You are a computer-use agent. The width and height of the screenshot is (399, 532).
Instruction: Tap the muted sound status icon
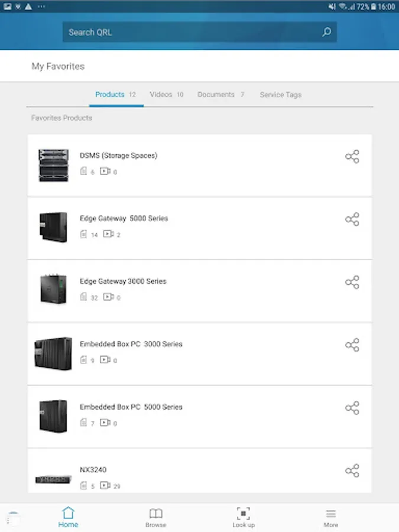(x=332, y=7)
